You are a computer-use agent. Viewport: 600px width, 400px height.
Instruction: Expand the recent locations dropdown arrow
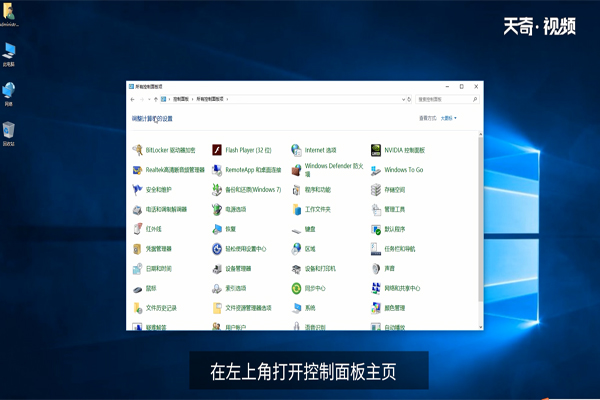pos(149,100)
